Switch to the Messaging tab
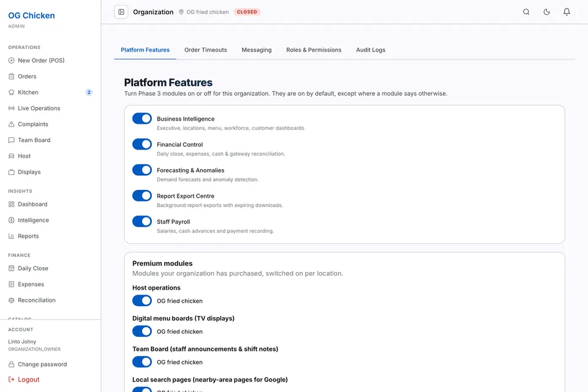The image size is (588, 392). (x=257, y=50)
